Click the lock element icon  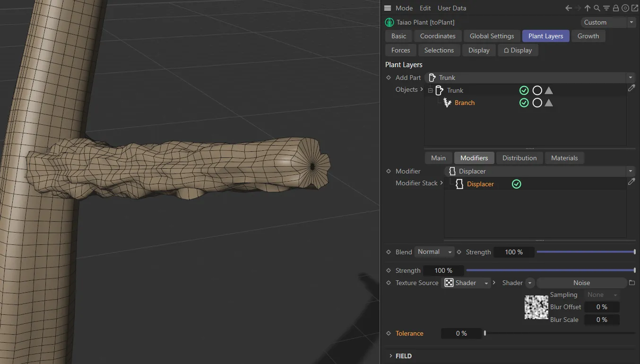click(x=616, y=8)
